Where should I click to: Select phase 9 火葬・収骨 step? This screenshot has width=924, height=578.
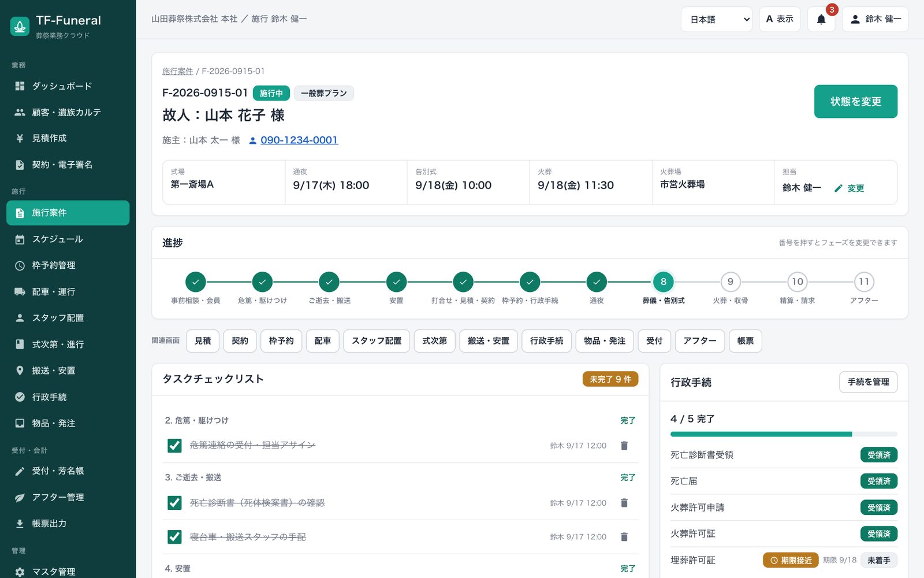(x=731, y=282)
